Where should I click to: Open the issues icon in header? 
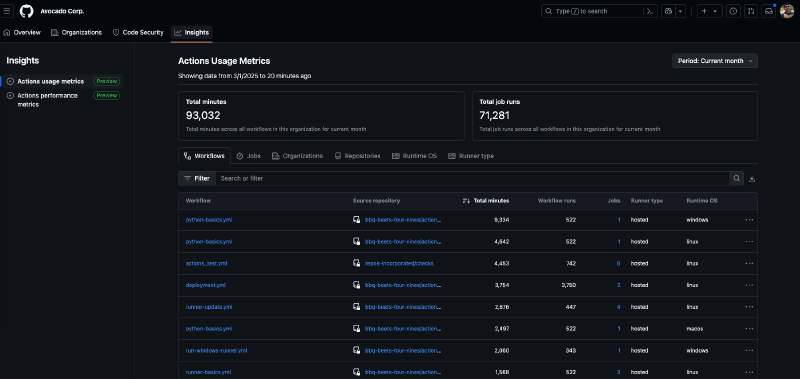click(733, 11)
